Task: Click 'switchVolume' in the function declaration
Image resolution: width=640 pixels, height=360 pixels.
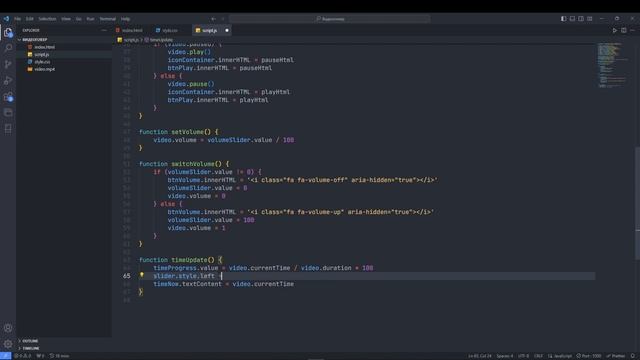Action: (193, 164)
